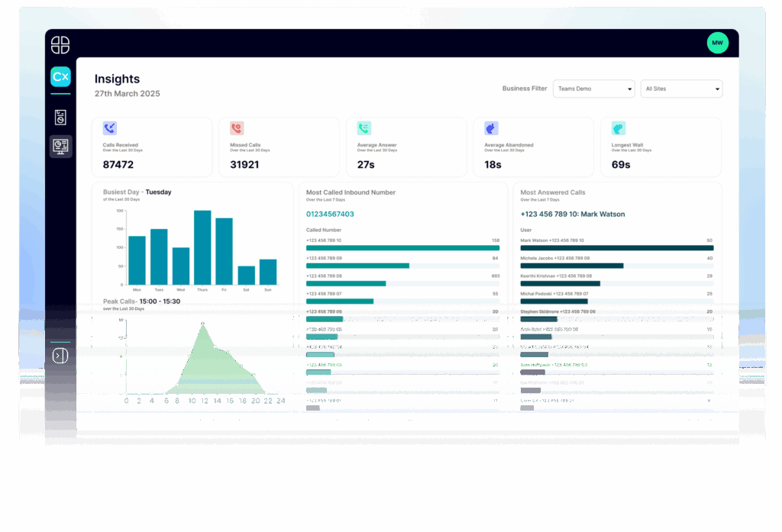The height and width of the screenshot is (532, 782).
Task: Select the Insights dashboard monitor icon
Action: (x=61, y=147)
